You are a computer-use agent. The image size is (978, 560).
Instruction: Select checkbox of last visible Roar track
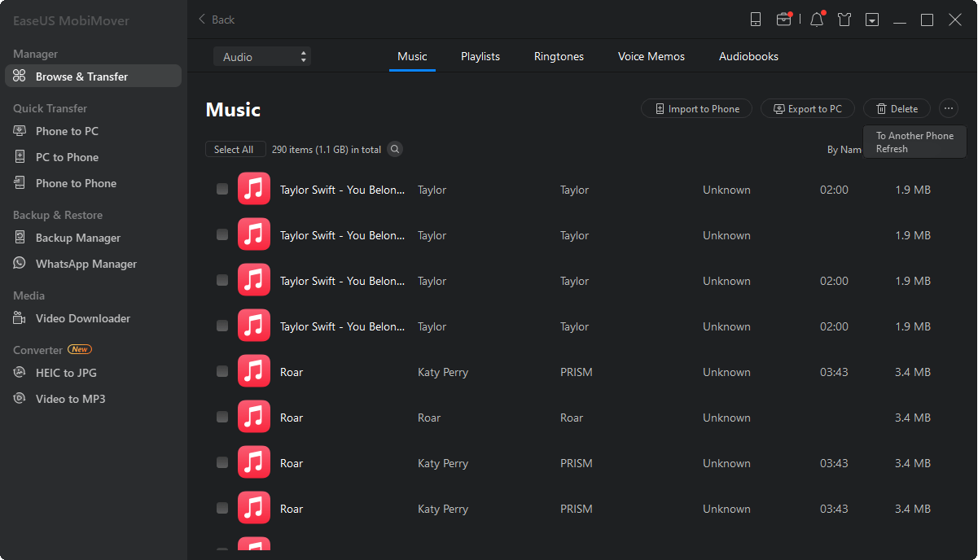(x=222, y=509)
